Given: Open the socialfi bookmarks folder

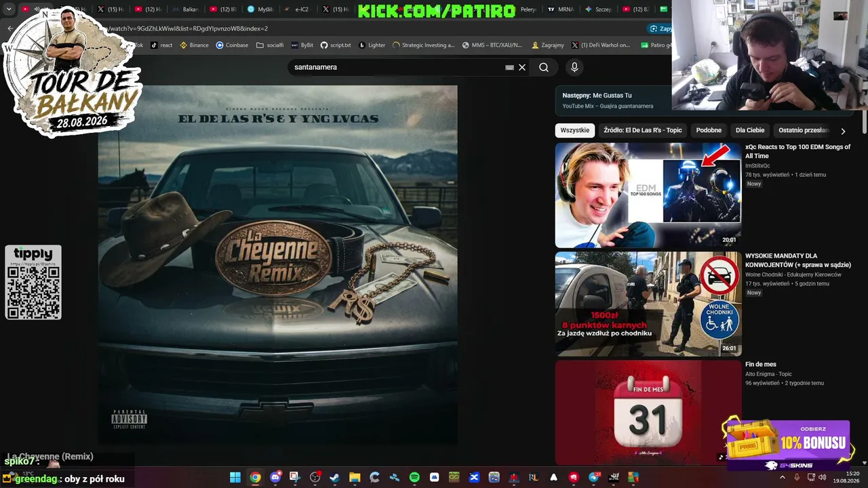Looking at the screenshot, I should 270,45.
